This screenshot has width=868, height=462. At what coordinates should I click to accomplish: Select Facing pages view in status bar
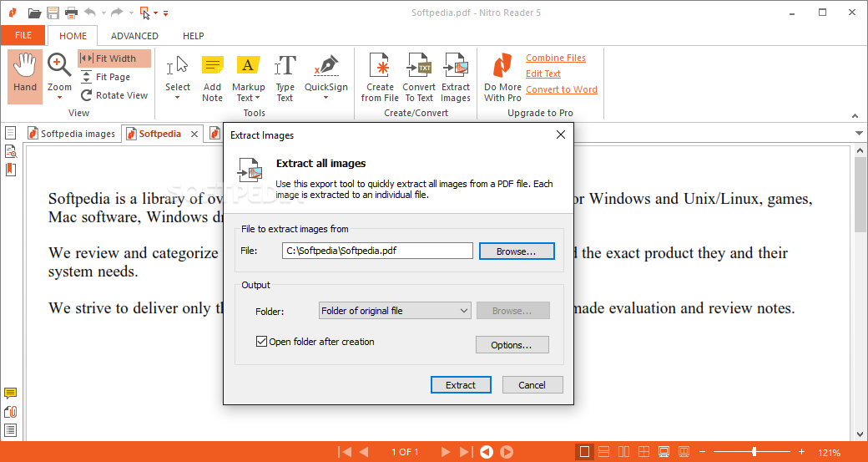(x=624, y=452)
